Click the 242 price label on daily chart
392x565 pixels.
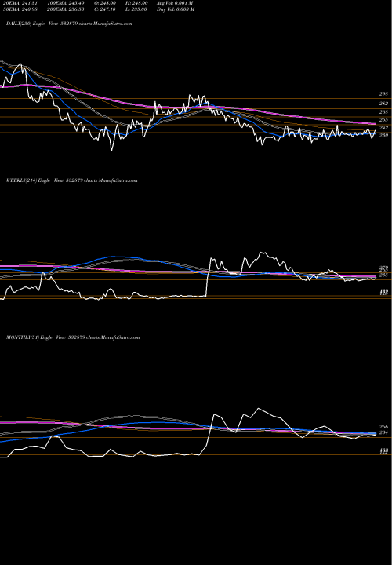383,128
